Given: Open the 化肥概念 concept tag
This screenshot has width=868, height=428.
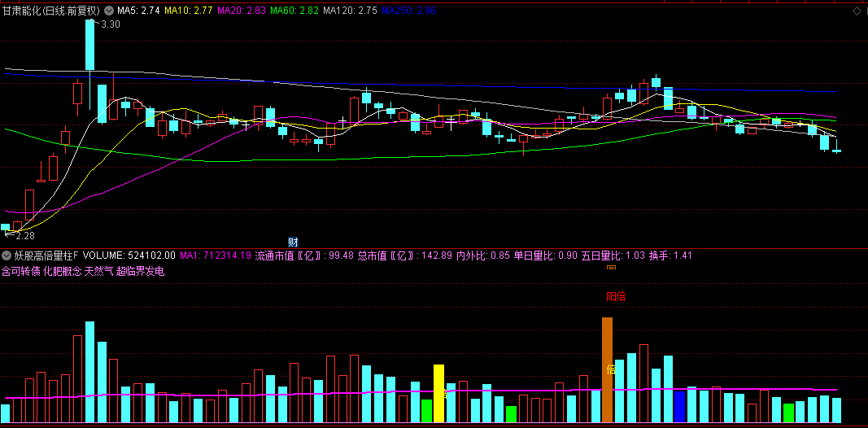Looking at the screenshot, I should tap(62, 271).
